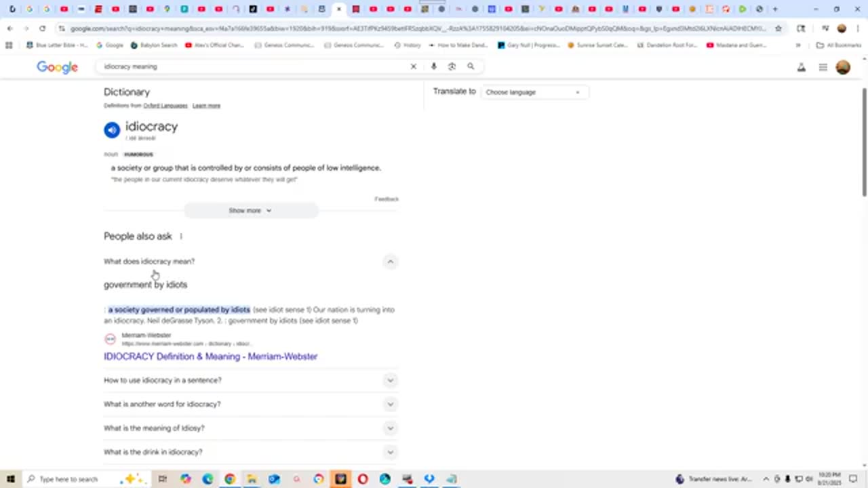Open the Merriam-Webster source site name
The image size is (868, 488).
click(x=146, y=335)
